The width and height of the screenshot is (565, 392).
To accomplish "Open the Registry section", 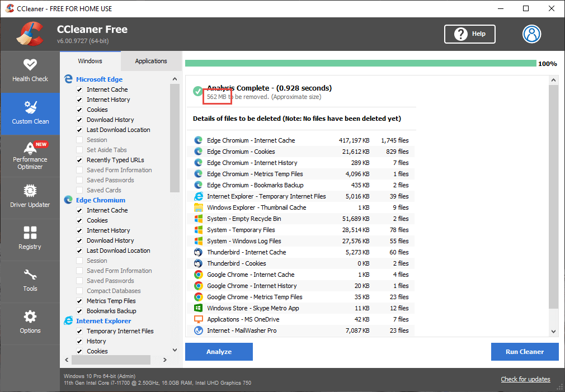I will [x=30, y=239].
